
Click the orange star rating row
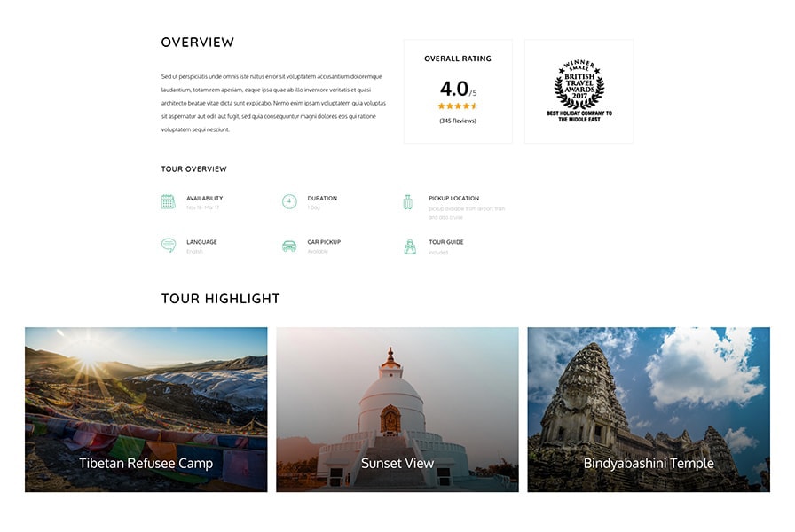pyautogui.click(x=457, y=106)
